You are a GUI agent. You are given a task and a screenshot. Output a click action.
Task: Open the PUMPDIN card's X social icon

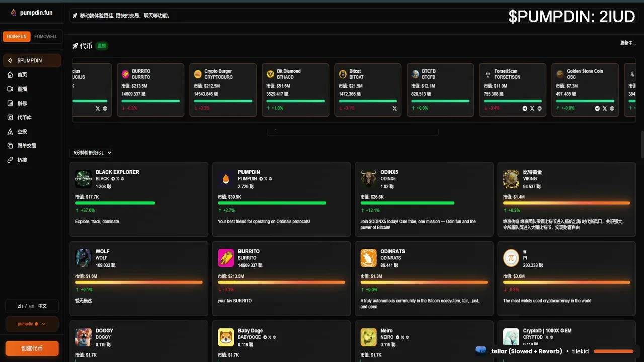pyautogui.click(x=266, y=179)
